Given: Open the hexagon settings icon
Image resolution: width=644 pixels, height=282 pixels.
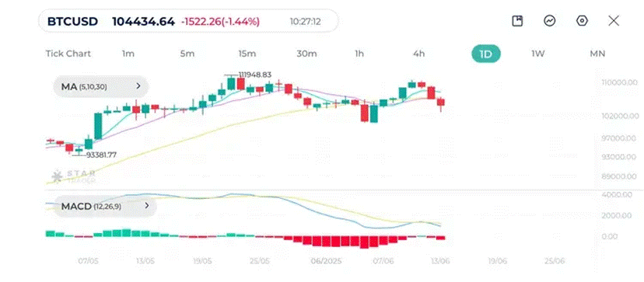Looking at the screenshot, I should tap(582, 21).
